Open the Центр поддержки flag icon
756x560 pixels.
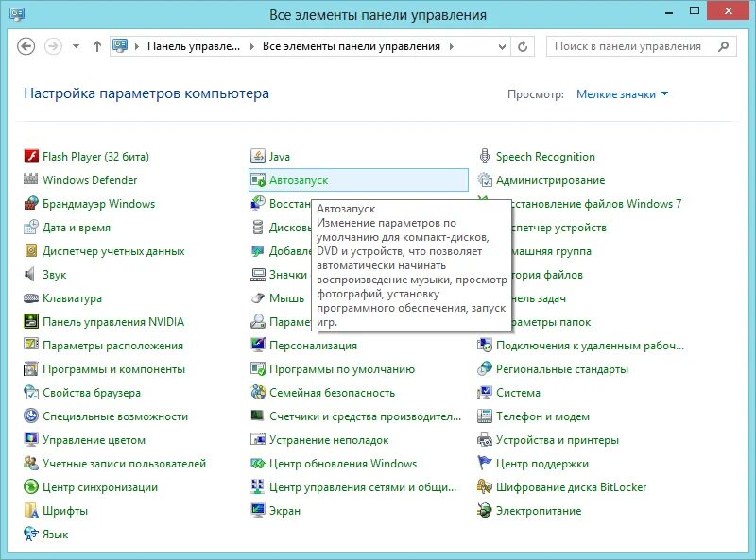(x=485, y=463)
